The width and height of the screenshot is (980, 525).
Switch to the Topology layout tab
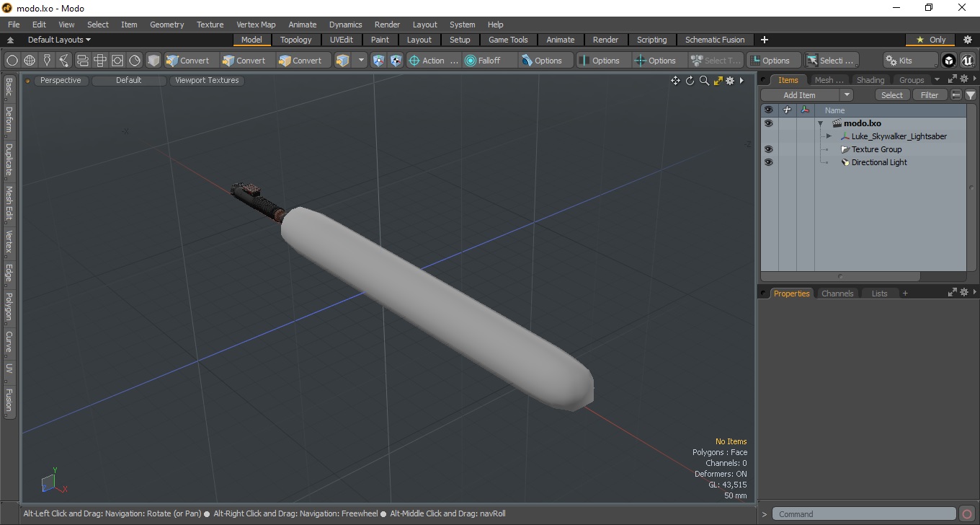click(296, 40)
